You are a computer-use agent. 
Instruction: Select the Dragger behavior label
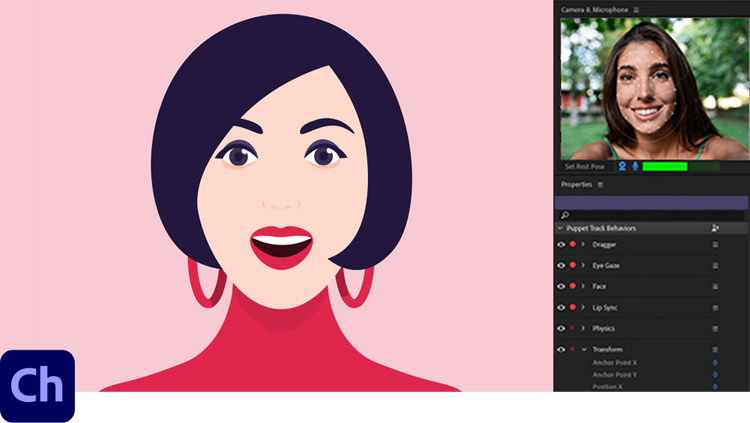pos(604,245)
